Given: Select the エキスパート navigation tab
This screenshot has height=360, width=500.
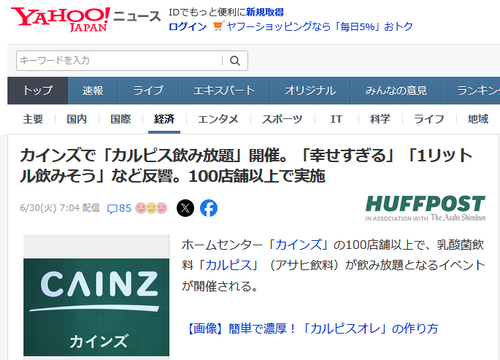Looking at the screenshot, I should (224, 91).
